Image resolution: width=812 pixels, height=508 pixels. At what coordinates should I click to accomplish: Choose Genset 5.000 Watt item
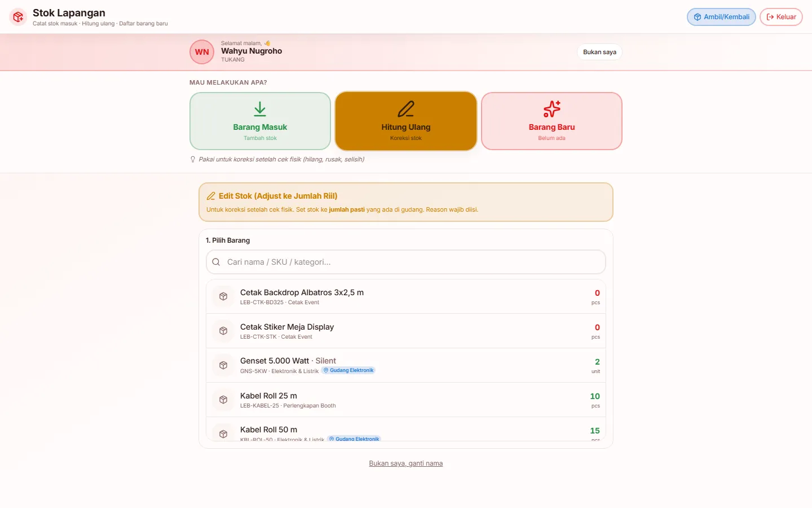[x=406, y=365]
